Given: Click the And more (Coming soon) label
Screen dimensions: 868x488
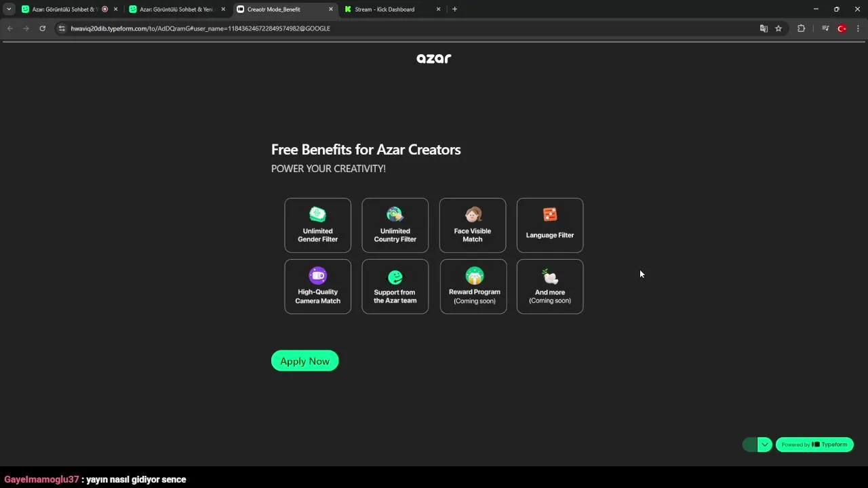Looking at the screenshot, I should pyautogui.click(x=550, y=296).
